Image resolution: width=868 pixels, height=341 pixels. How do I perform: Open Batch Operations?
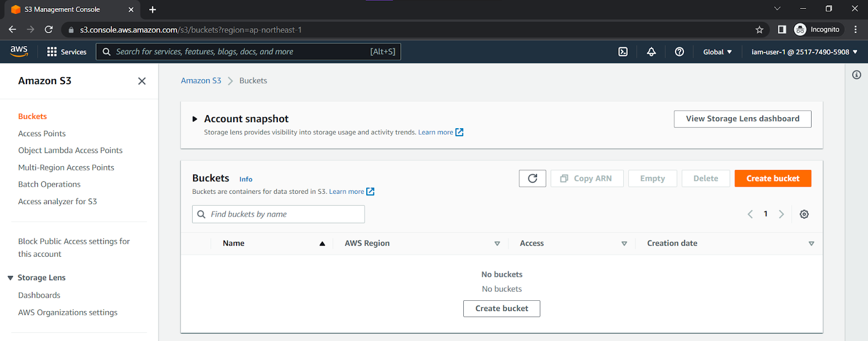click(49, 184)
